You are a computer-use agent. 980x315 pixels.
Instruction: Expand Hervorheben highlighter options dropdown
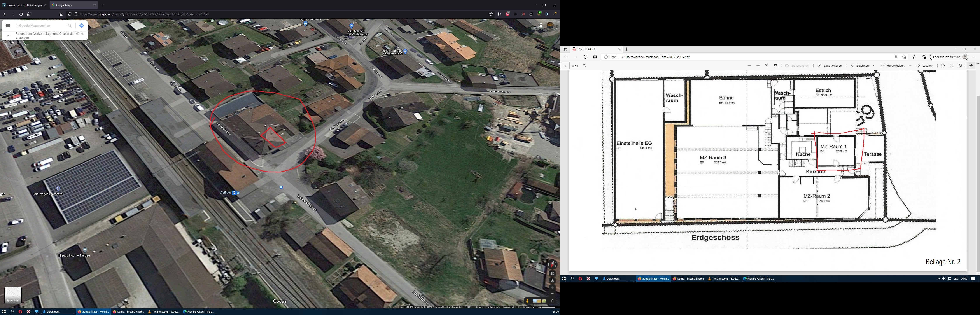(910, 66)
